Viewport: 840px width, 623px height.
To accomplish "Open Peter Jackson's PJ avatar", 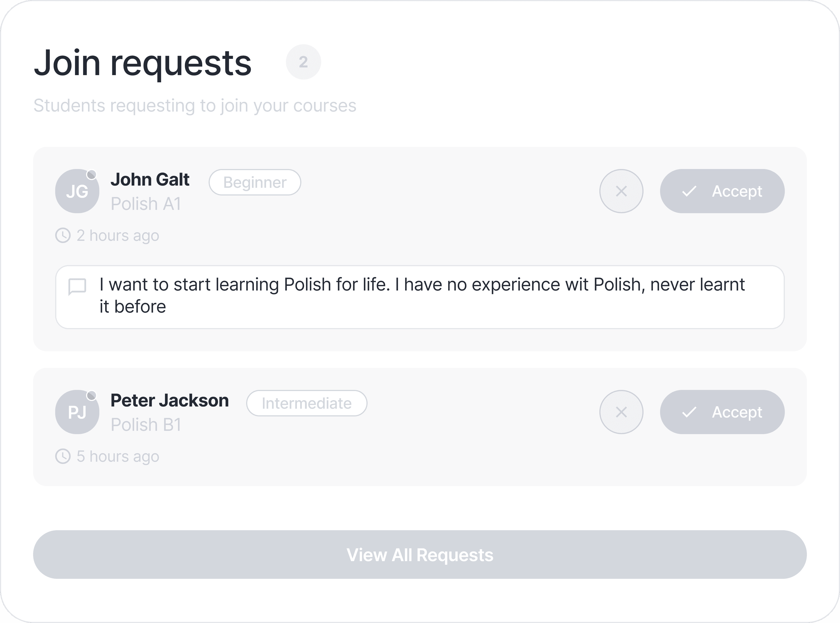I will pos(77,412).
